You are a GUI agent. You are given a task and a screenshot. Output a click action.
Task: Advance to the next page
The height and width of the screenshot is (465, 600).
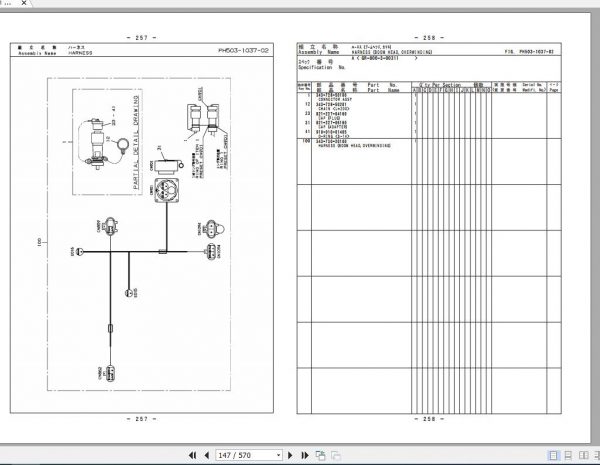[290, 455]
